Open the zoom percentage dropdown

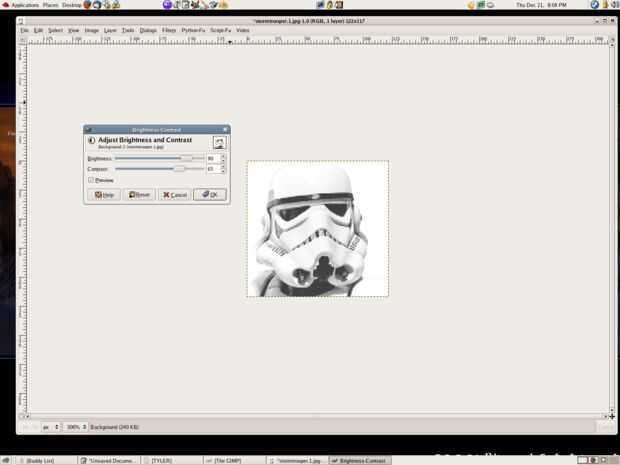[x=76, y=427]
